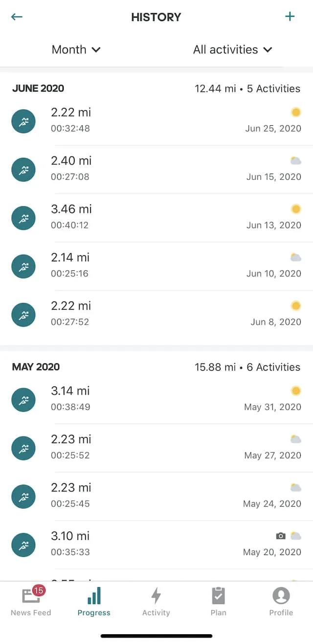Open the Month period dropdown

click(76, 49)
